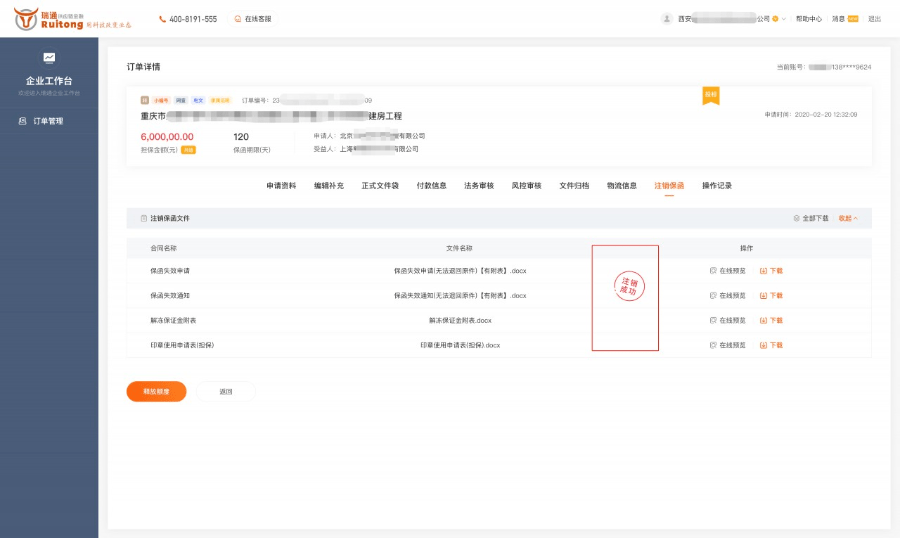Switch to the 文件归档 tab
900x538 pixels.
574,185
